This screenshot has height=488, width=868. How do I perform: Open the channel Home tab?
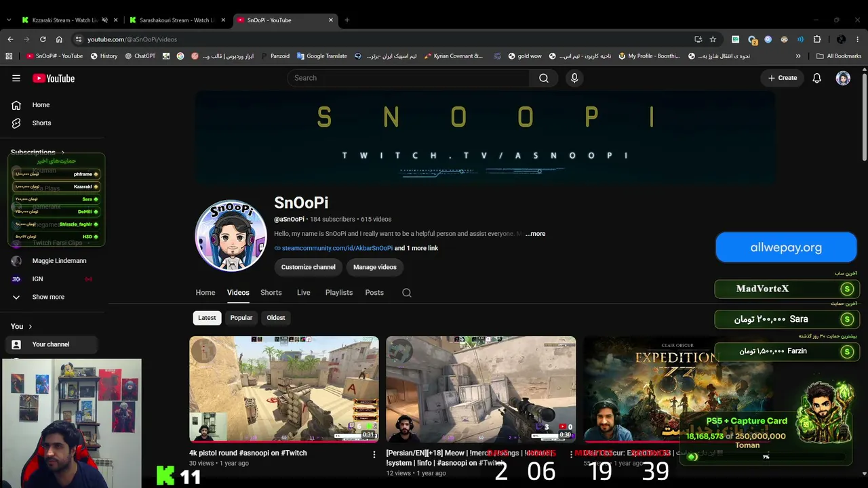pos(205,293)
